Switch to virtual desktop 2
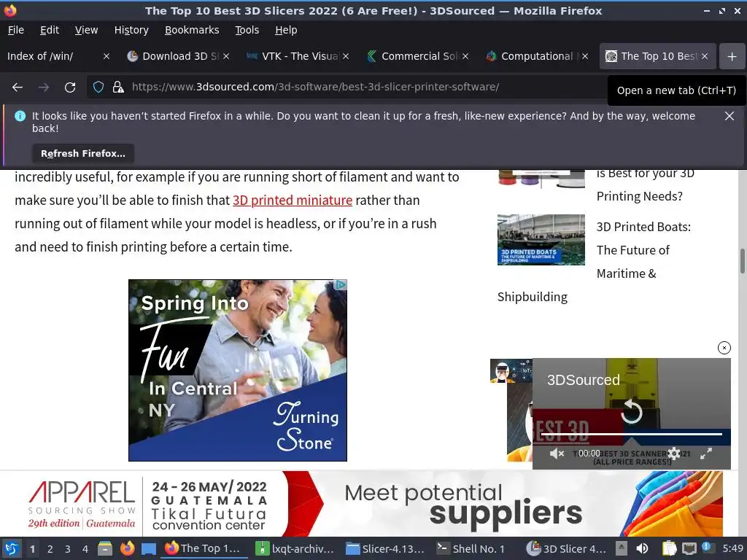This screenshot has height=560, width=747. point(50,549)
